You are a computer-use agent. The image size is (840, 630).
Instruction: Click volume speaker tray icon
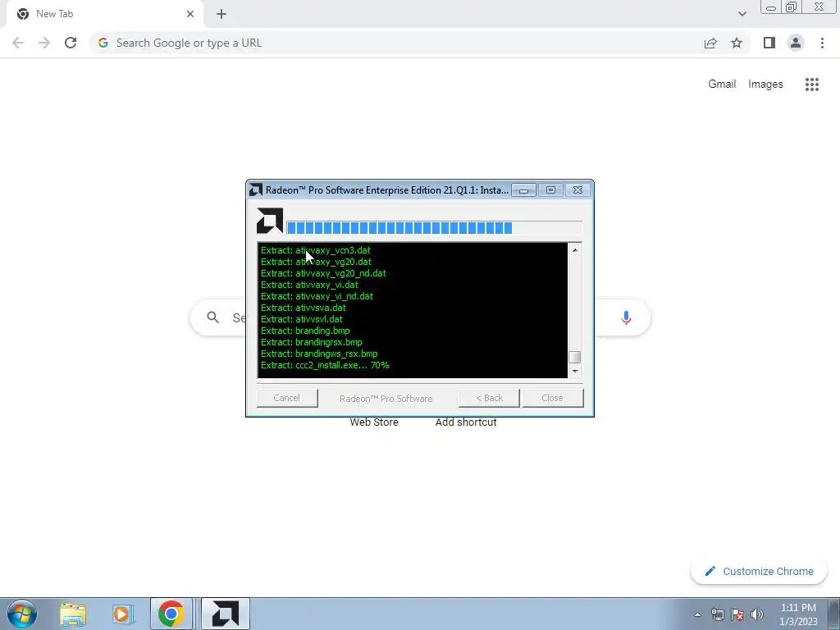click(757, 614)
